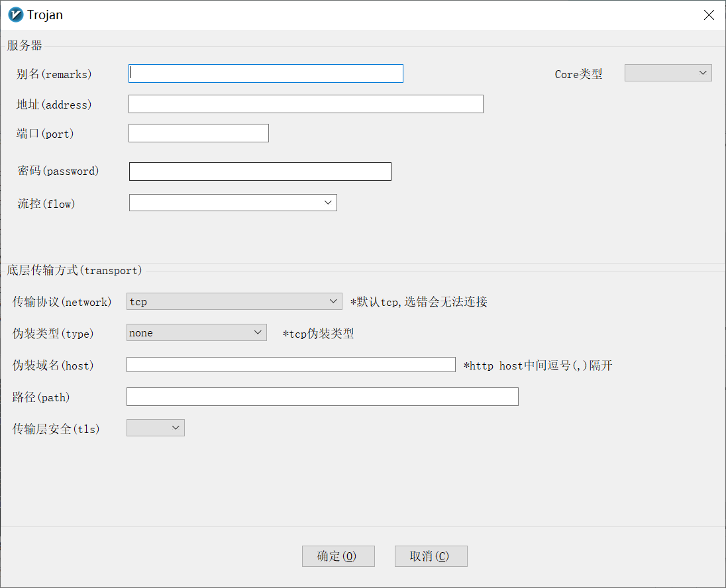Cancel with the 取消(C) button
Image resolution: width=726 pixels, height=588 pixels.
tap(431, 556)
